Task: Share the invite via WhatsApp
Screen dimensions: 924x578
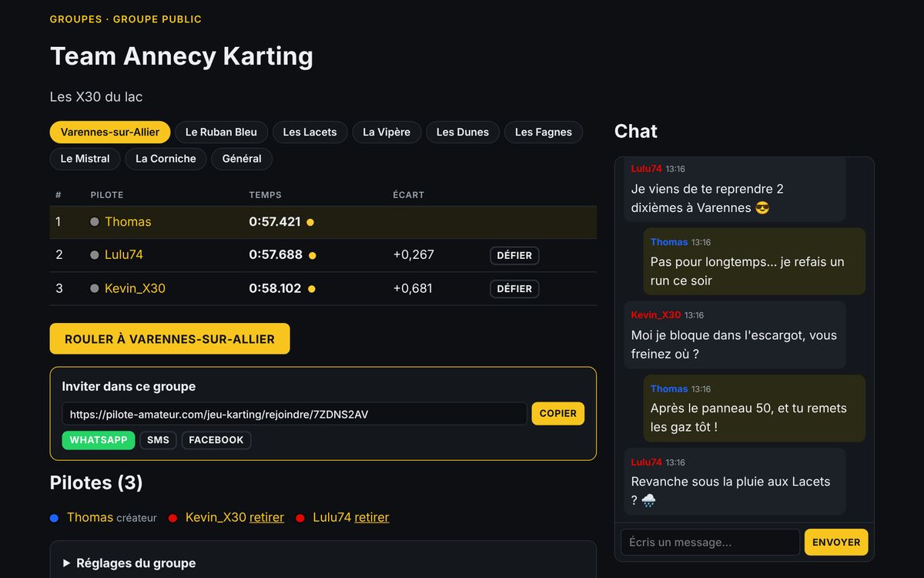Action: [x=99, y=440]
